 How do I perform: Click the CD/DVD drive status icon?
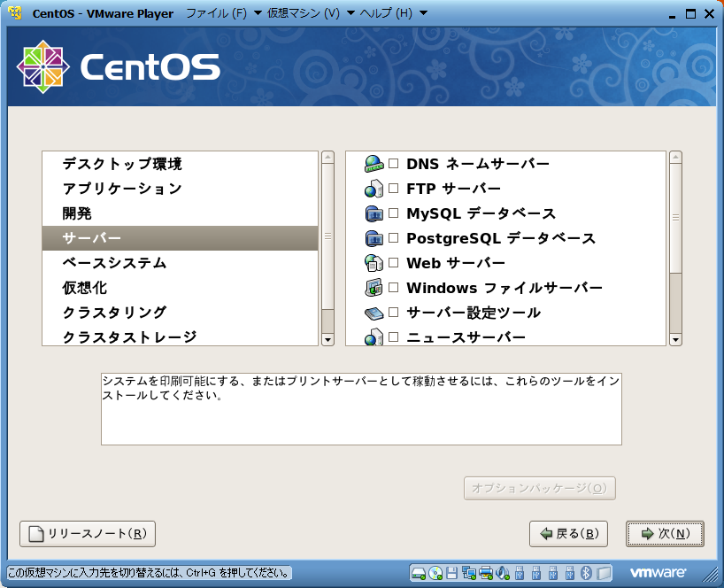tap(435, 572)
